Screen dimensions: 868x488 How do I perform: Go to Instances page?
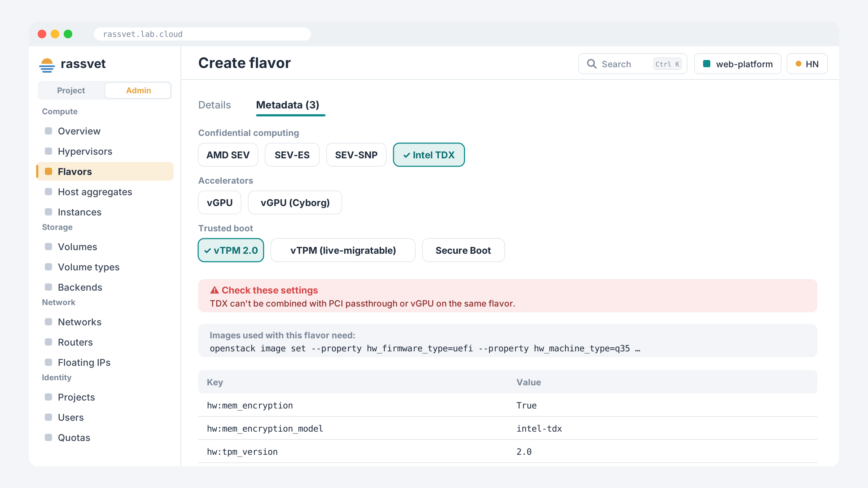click(105, 212)
